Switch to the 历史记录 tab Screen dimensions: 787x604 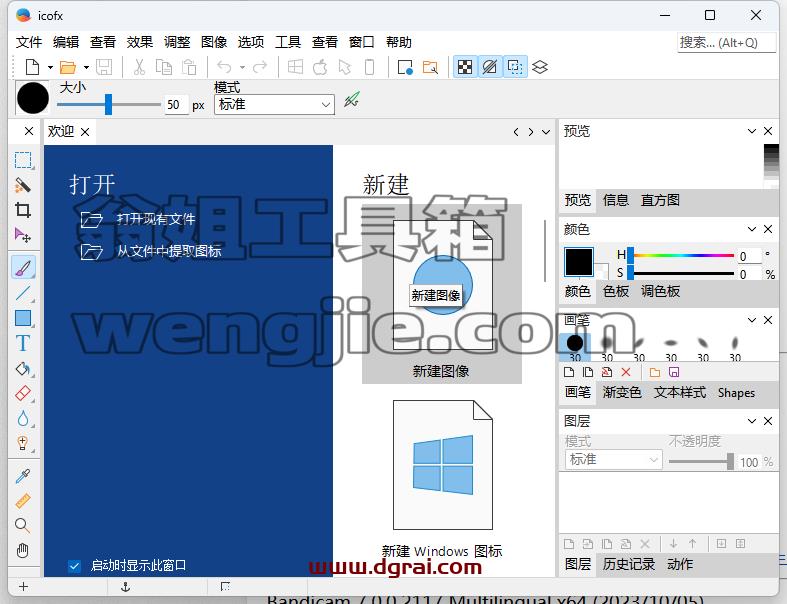click(628, 564)
